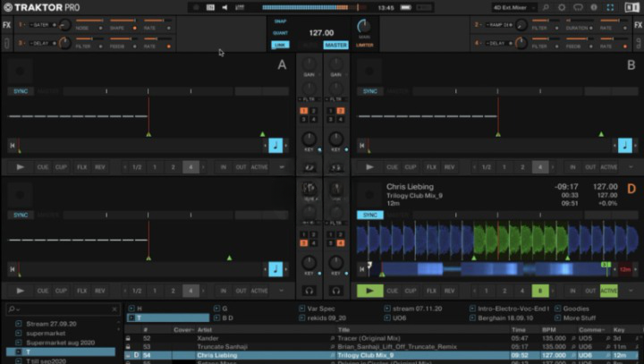Click the audio recorder icon in header
Screen dimensions: 644x364
[424, 7]
